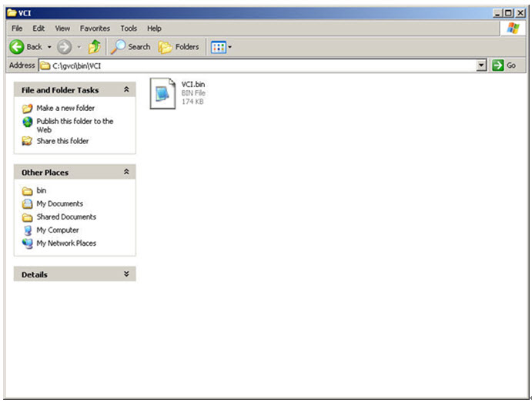Click the My Network Places icon

[x=28, y=243]
